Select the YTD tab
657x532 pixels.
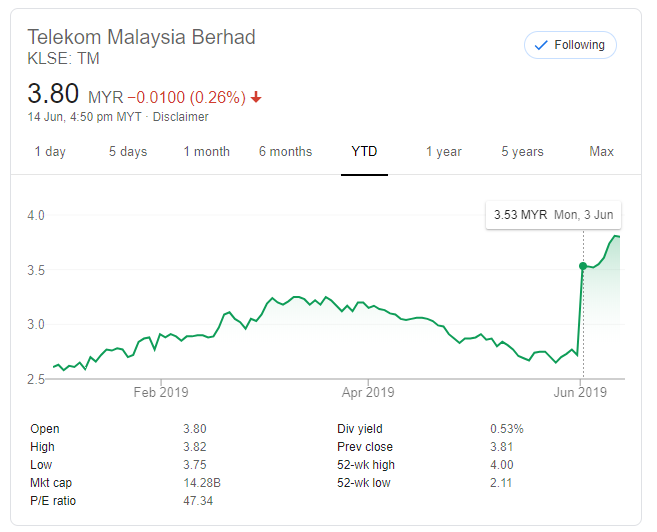[x=364, y=152]
